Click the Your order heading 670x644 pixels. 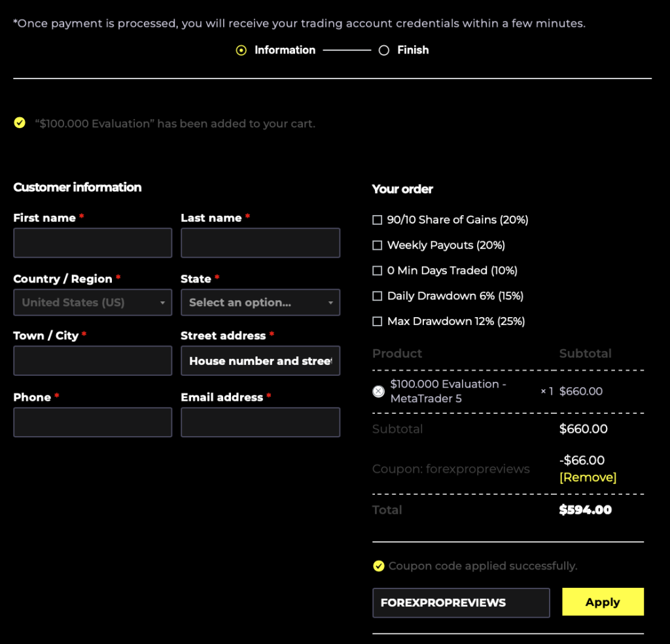(x=402, y=189)
